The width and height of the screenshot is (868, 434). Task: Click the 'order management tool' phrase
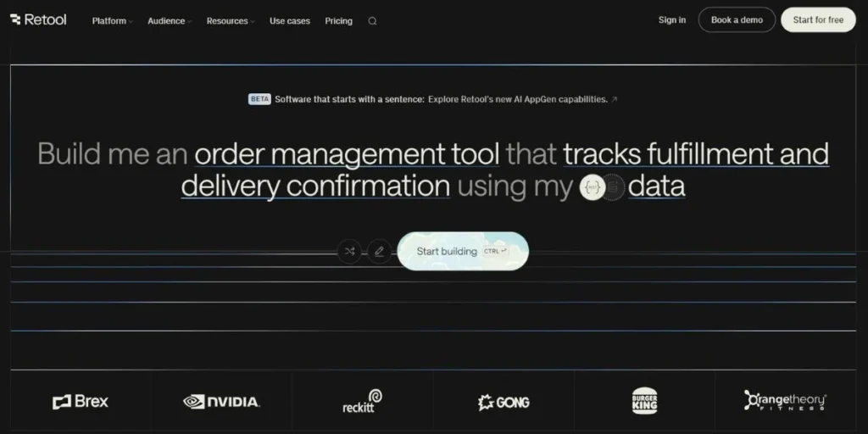click(x=347, y=154)
